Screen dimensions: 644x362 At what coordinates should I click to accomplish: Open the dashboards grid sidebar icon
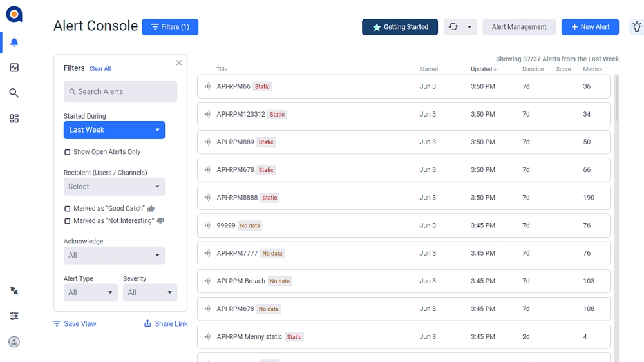pyautogui.click(x=14, y=119)
